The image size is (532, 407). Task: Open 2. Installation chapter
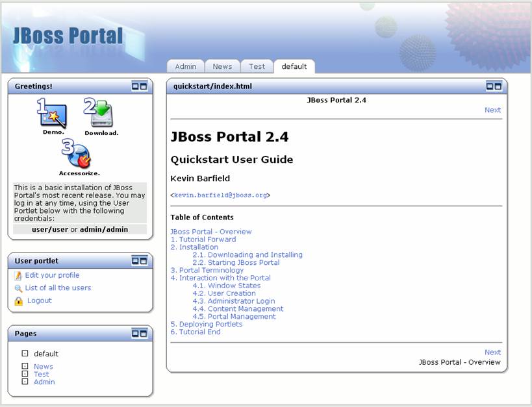point(194,247)
